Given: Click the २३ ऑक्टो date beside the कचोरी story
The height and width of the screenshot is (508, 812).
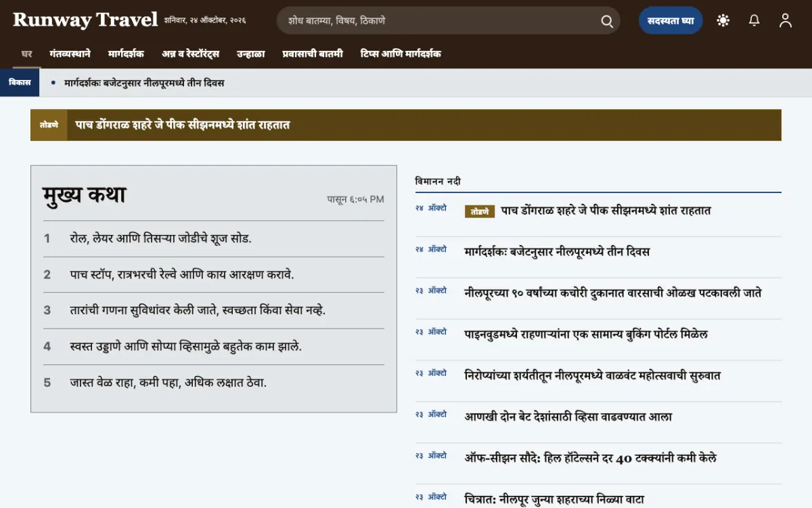Looking at the screenshot, I should click(431, 291).
